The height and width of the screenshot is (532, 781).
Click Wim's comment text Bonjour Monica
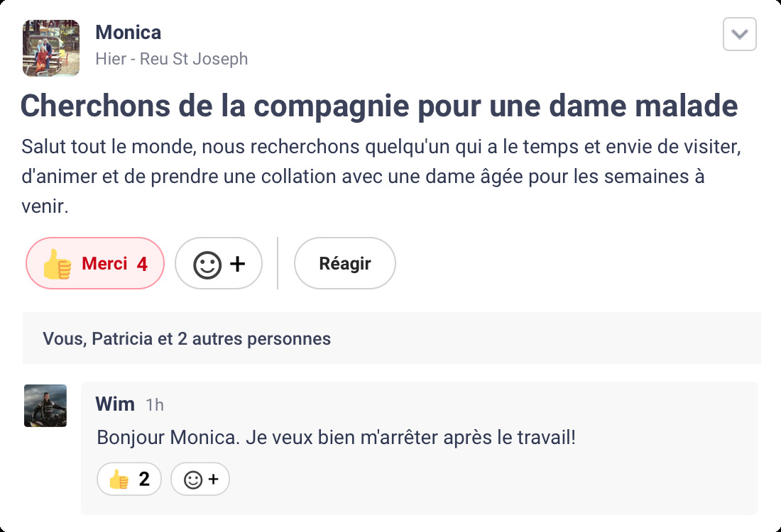click(x=336, y=437)
